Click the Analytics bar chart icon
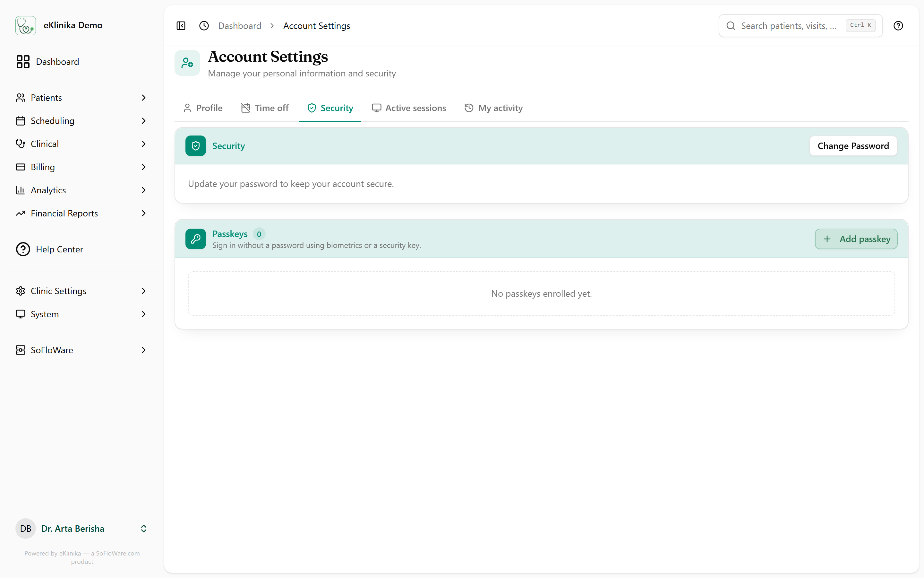Screen dimensions: 924x578 [x=21, y=190]
